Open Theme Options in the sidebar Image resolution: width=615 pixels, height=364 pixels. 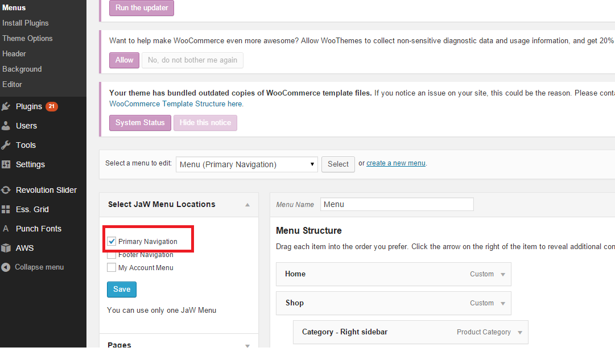27,38
